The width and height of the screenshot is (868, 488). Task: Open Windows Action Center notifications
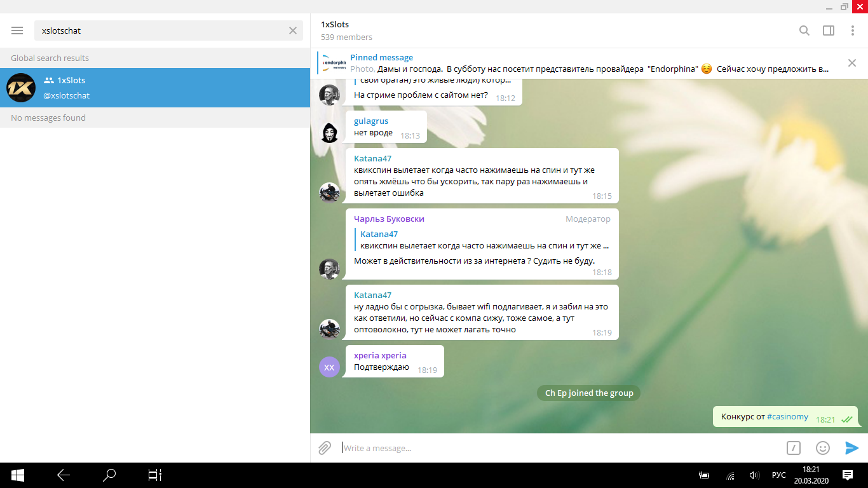click(x=848, y=475)
